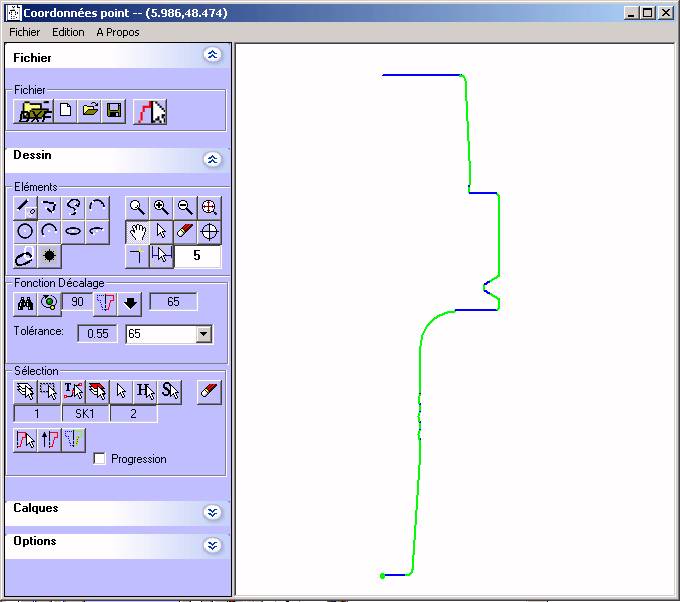Zoom out with the minus magnifier

click(185, 207)
